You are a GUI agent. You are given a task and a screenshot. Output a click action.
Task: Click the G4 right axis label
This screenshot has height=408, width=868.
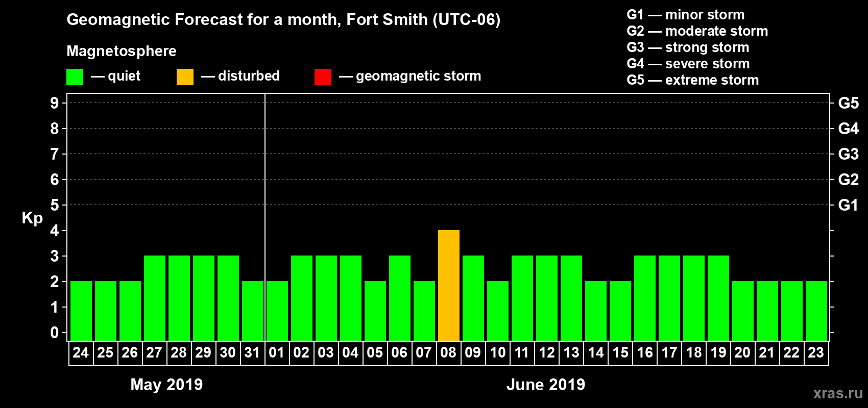click(x=849, y=129)
